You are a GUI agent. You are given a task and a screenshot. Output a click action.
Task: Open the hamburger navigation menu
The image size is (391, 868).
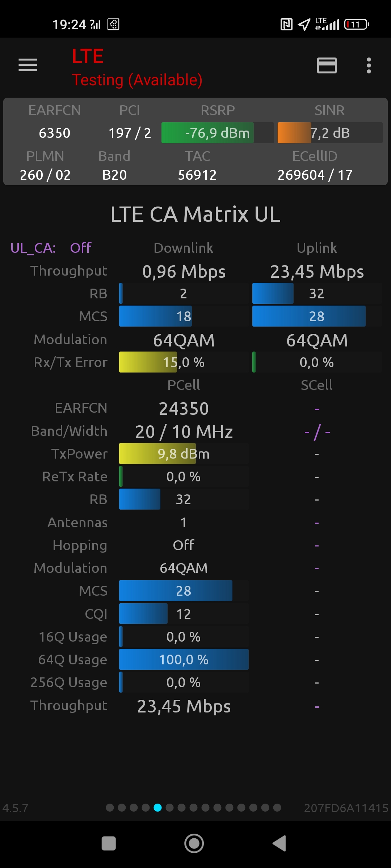(28, 65)
